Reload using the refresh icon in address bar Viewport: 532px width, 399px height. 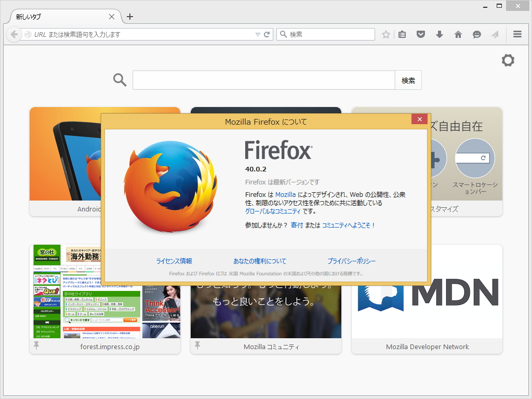point(267,34)
